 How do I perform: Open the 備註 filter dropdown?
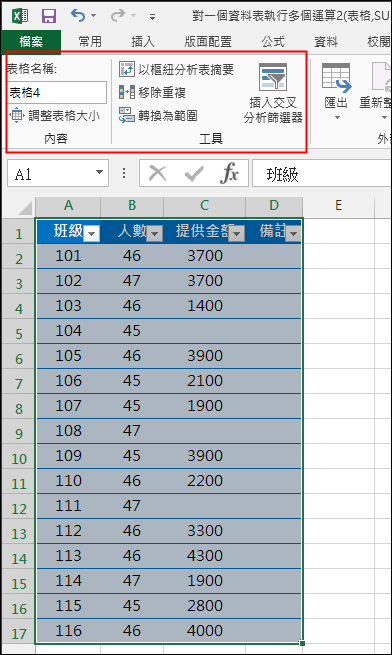293,234
